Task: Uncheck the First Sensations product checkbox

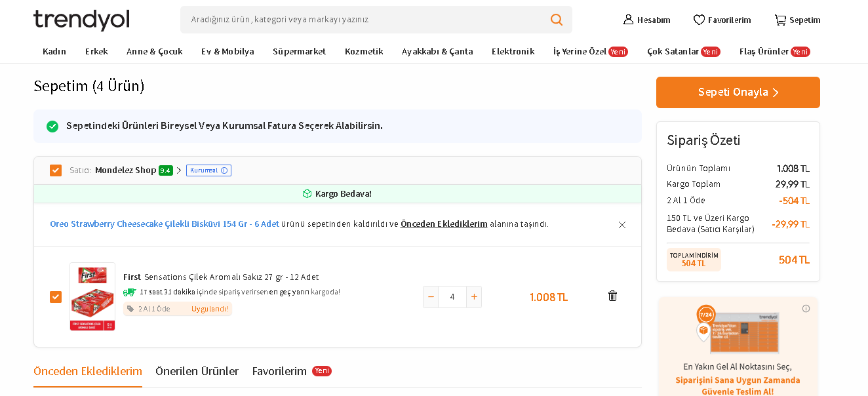Action: click(56, 297)
